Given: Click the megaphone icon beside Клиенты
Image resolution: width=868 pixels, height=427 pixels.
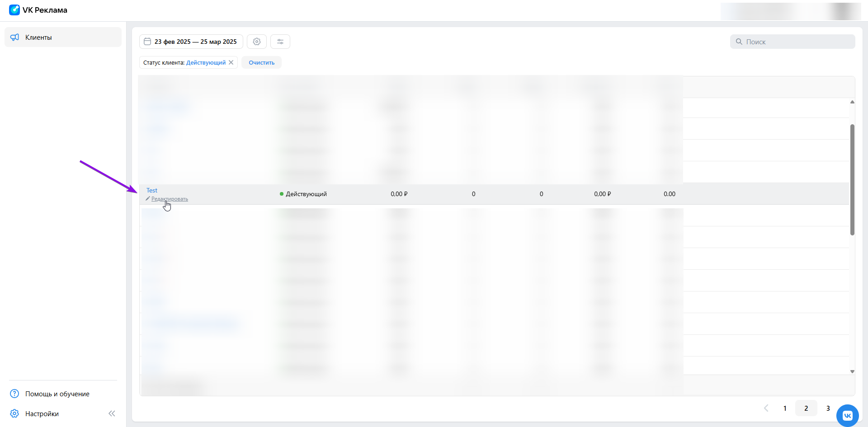Looking at the screenshot, I should click(x=15, y=37).
